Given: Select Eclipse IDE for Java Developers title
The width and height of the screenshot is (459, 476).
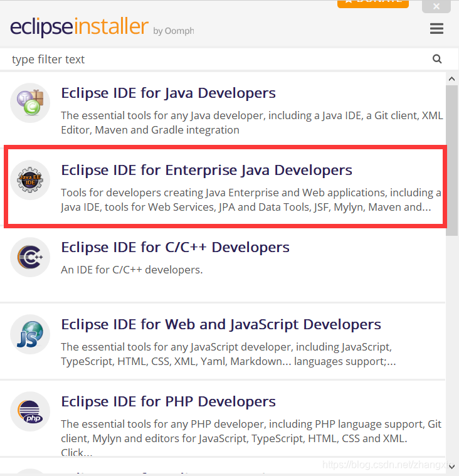Looking at the screenshot, I should (168, 93).
